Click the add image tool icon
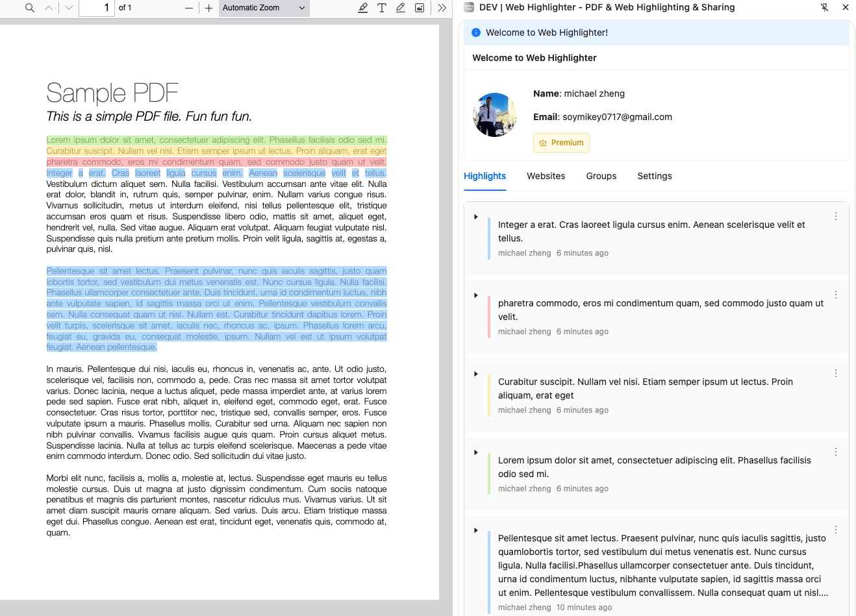Viewport: 856px width, 616px height. tap(420, 8)
